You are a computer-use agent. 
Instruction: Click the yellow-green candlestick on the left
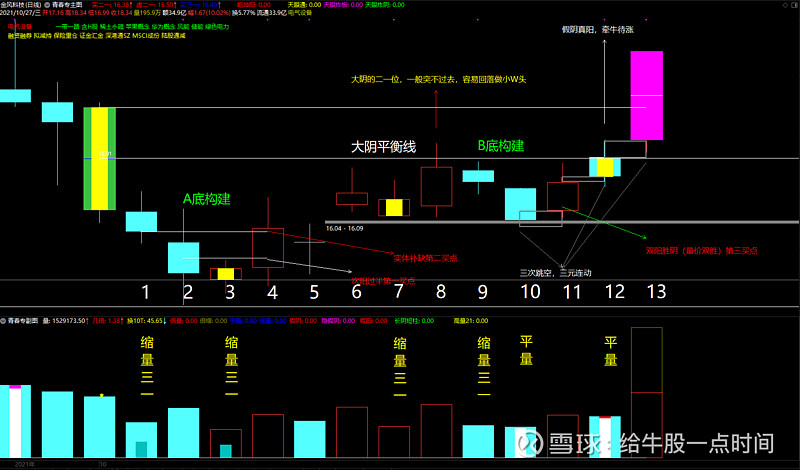[99, 158]
